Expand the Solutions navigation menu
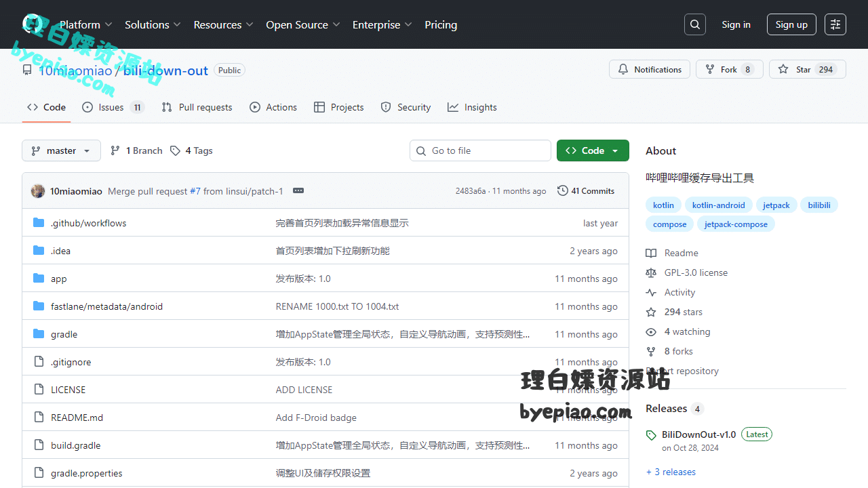Viewport: 868px width, 488px height. [x=153, y=24]
